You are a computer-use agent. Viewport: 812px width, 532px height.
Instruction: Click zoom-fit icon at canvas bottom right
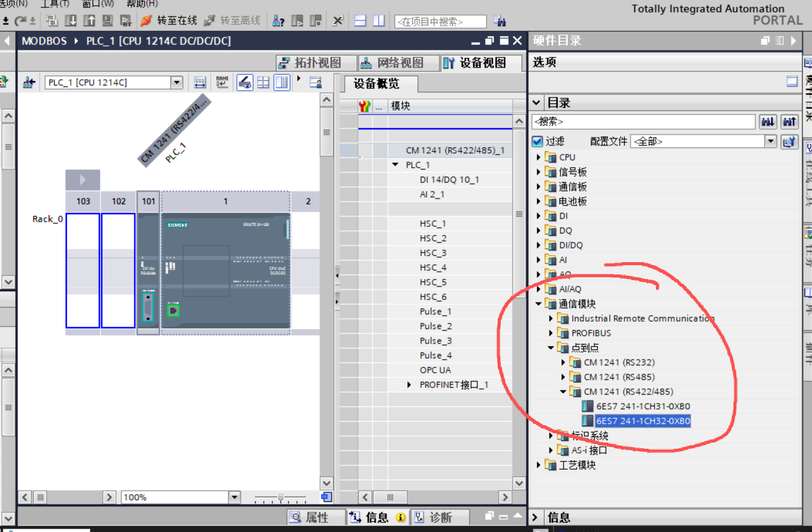(x=326, y=497)
